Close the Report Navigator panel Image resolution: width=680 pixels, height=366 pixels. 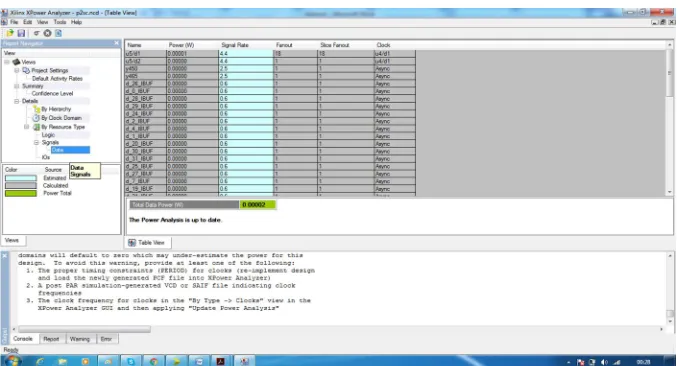coord(116,43)
